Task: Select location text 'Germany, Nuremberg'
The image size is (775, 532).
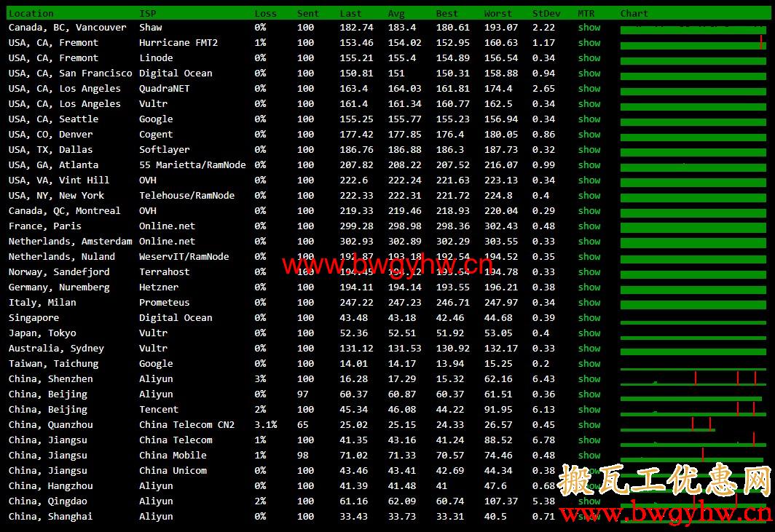Action: 59,287
